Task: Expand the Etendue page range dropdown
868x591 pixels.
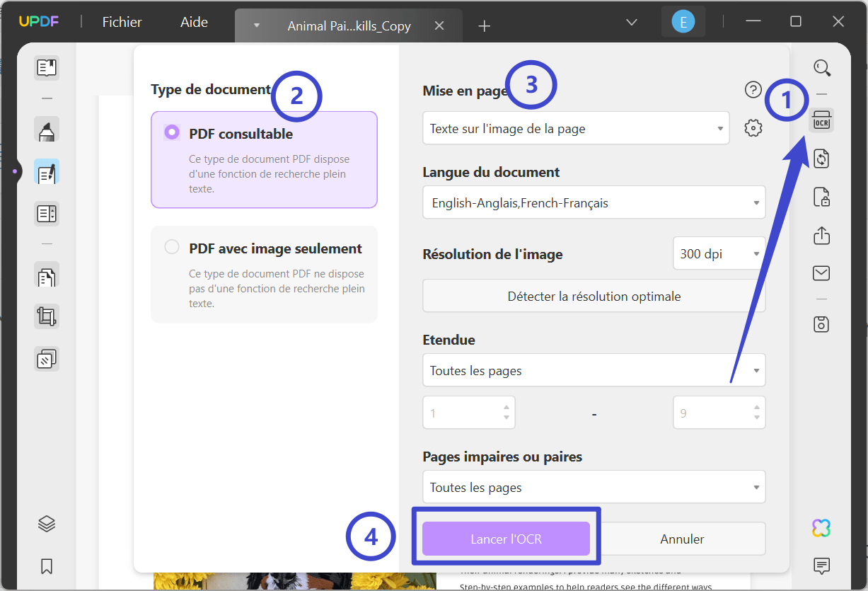Action: pyautogui.click(x=594, y=370)
